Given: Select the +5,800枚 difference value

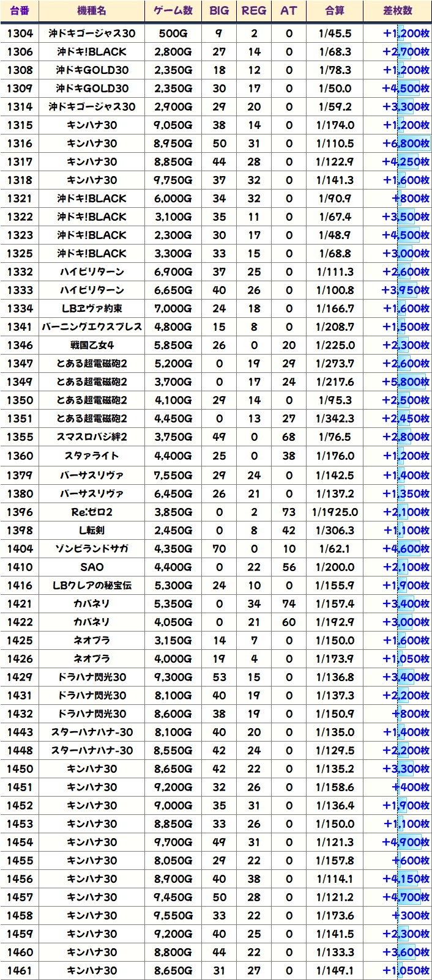Looking at the screenshot, I should point(405,382).
